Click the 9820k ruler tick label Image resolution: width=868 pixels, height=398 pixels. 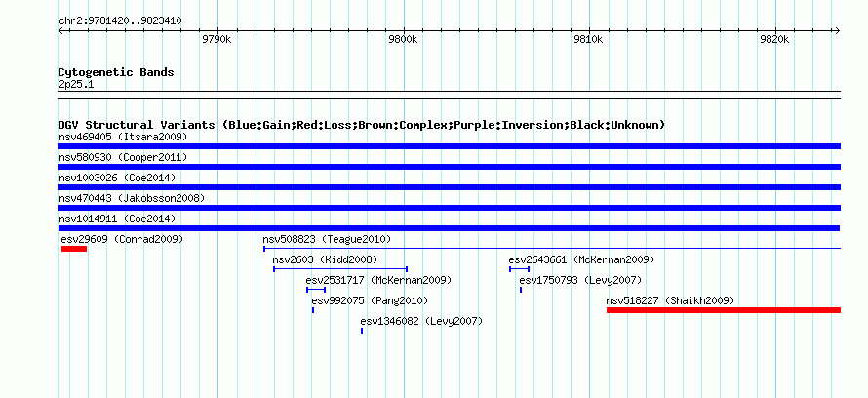(774, 40)
